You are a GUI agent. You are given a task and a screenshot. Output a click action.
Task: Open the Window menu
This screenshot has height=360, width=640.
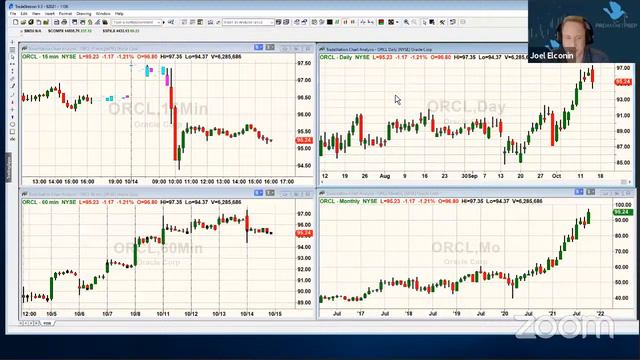103,13
